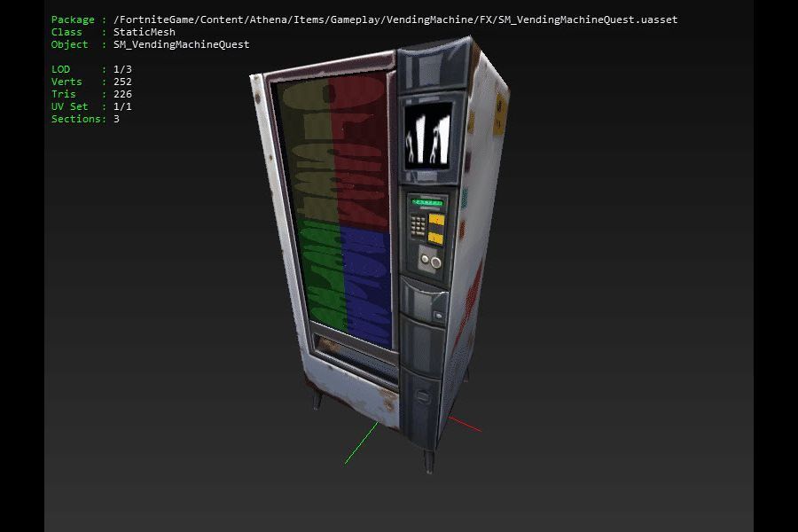The image size is (798, 532).
Task: Click the 'Tris' label
Action: click(64, 94)
